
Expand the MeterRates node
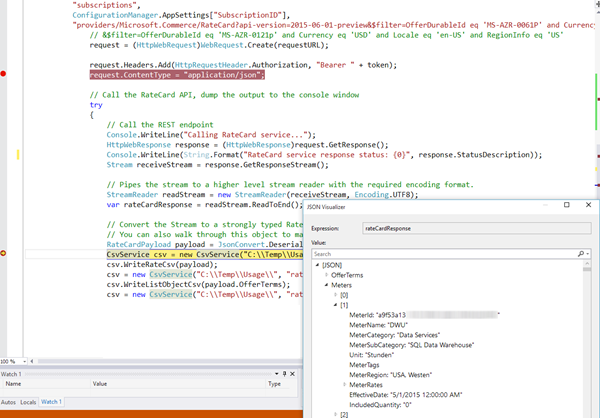coord(345,382)
